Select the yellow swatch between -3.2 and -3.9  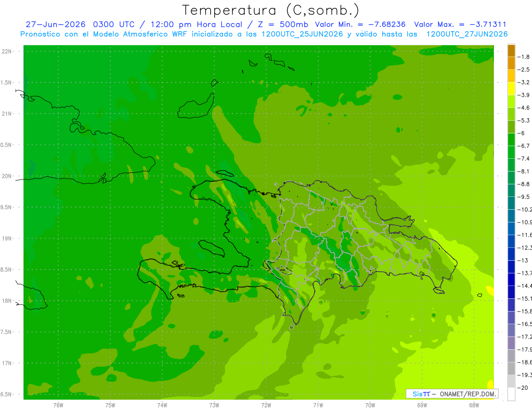pos(511,89)
